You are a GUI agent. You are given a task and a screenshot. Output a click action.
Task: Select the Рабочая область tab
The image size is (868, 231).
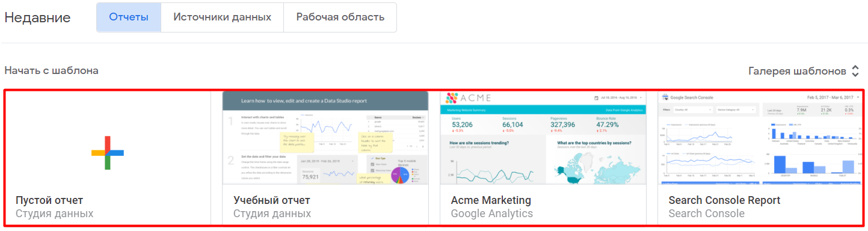tap(340, 17)
